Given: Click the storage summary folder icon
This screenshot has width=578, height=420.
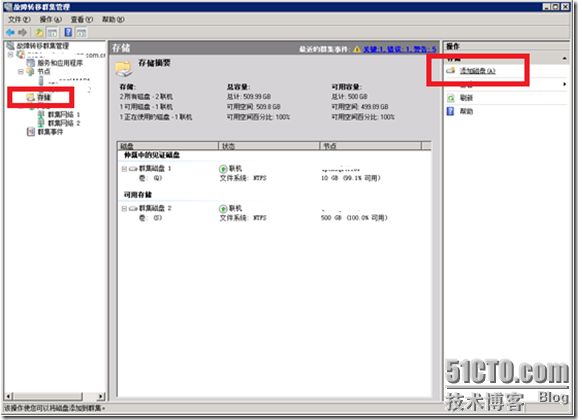Looking at the screenshot, I should [123, 69].
